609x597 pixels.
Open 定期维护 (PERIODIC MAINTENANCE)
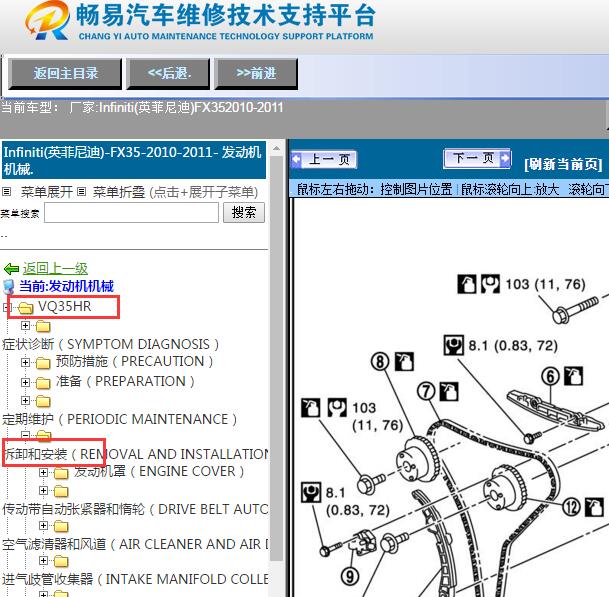[120, 419]
